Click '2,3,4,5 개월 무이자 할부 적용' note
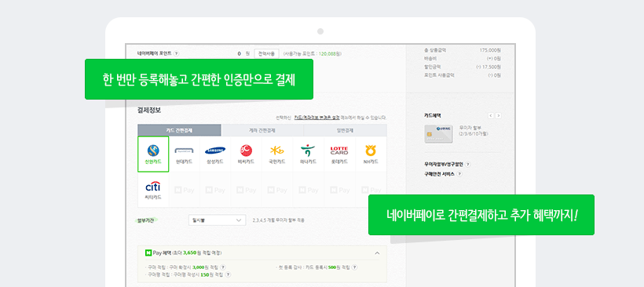 click(x=279, y=220)
